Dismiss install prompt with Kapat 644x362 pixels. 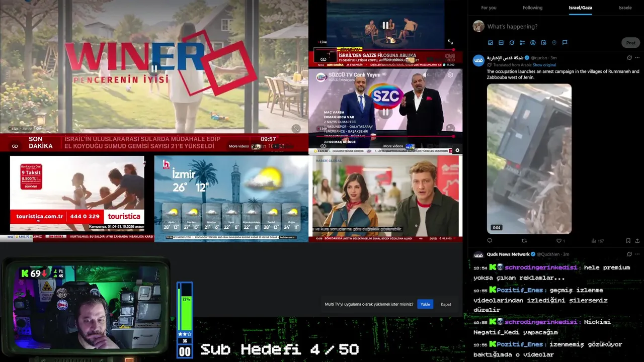[446, 304]
